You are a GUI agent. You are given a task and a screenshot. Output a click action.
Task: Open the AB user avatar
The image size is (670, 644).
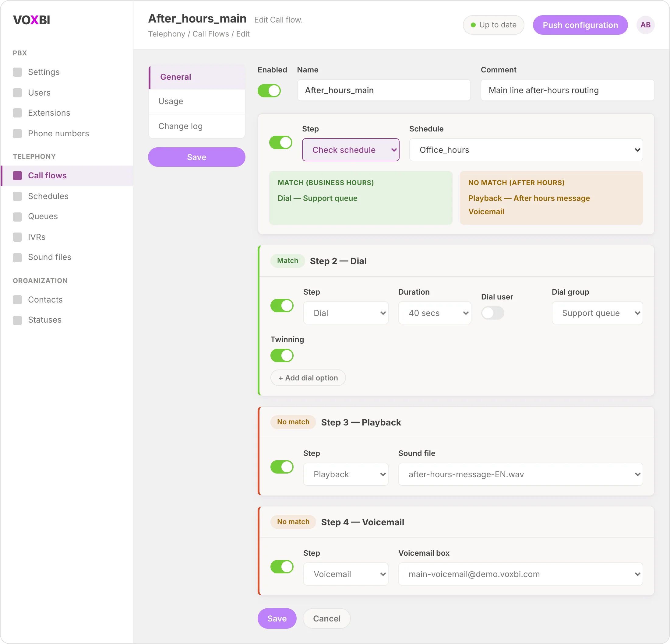coord(645,25)
